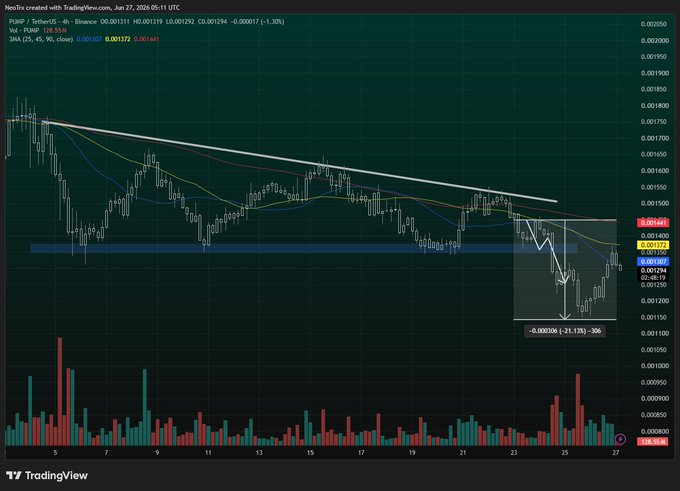Click the Vol · PUMP indicator legend

24,30
